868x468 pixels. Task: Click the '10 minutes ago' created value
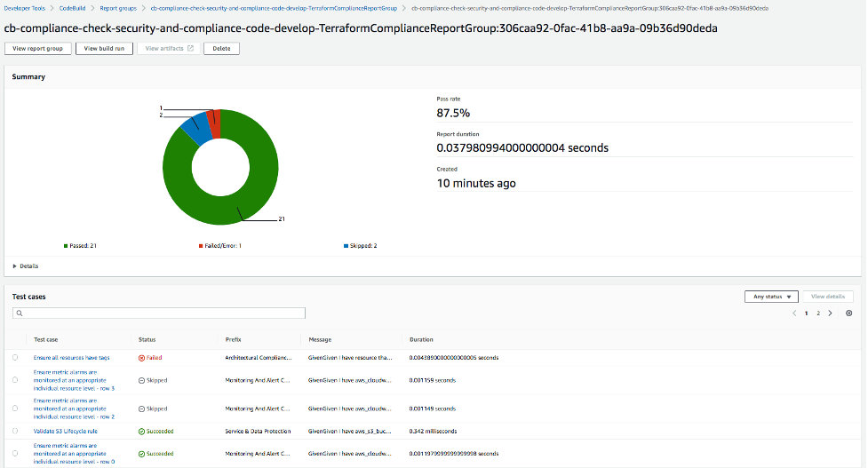[x=476, y=183]
